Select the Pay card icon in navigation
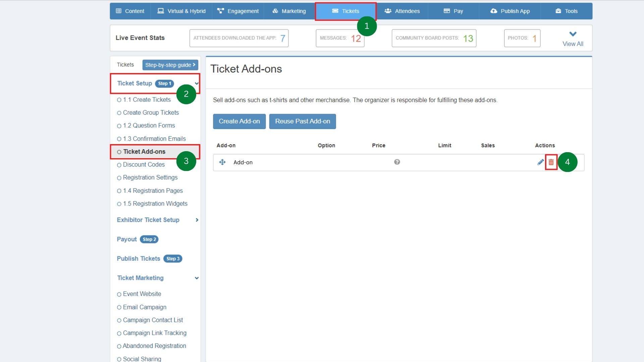Viewport: 644px width, 362px height. pos(446,11)
